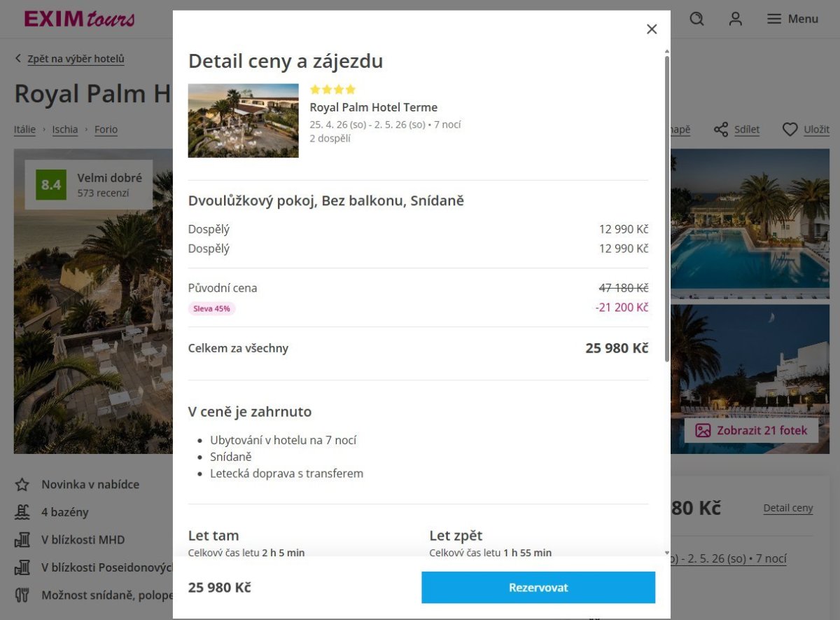Image resolution: width=840 pixels, height=620 pixels.
Task: Click the Zobrazit 21 fotek image icon
Action: pyautogui.click(x=703, y=430)
